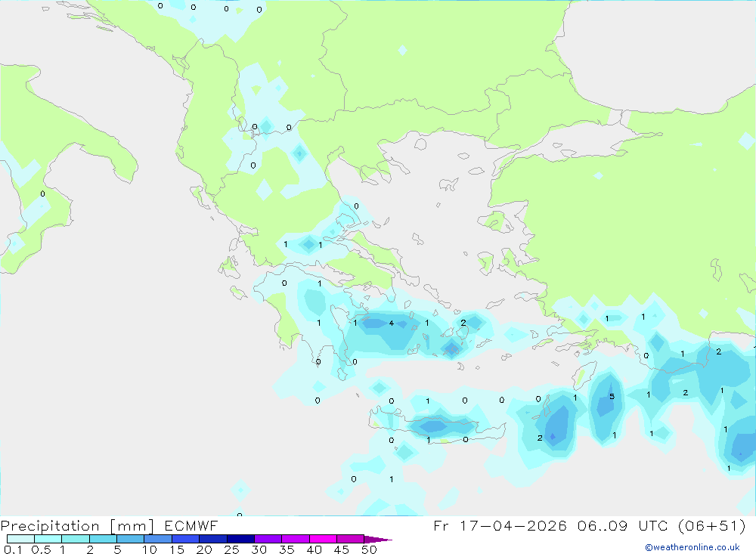Select the 40–45 mm magenta legend swatch
756x554 pixels.
click(323, 539)
